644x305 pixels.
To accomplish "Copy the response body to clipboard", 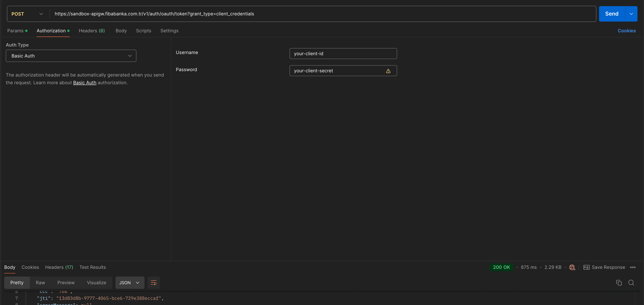I will [619, 282].
